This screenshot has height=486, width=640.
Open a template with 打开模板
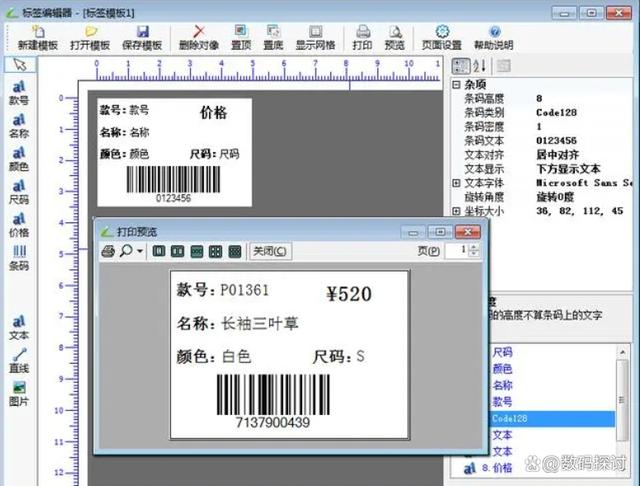click(x=90, y=38)
